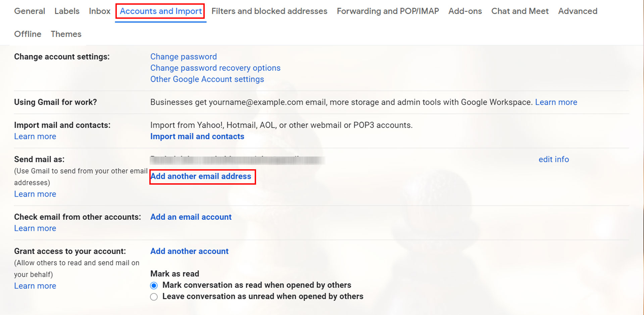This screenshot has height=315, width=644.
Task: Switch to the Add-ons tab
Action: point(465,11)
